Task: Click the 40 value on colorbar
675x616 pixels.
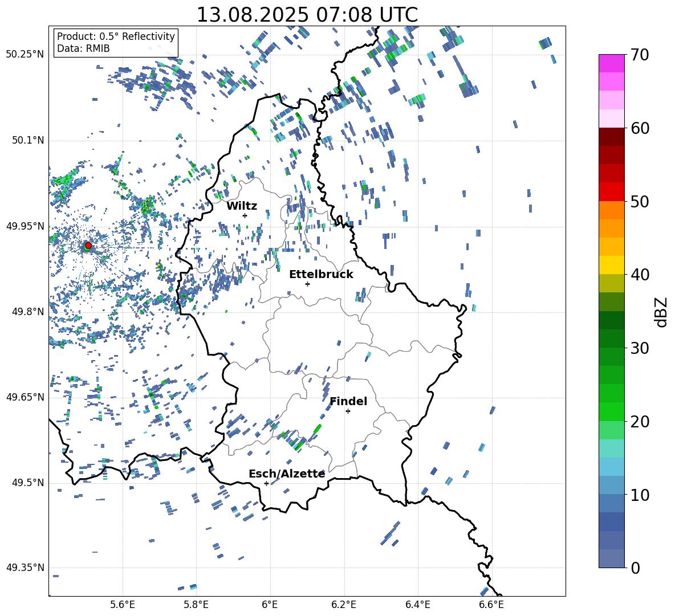Action: pyautogui.click(x=640, y=275)
